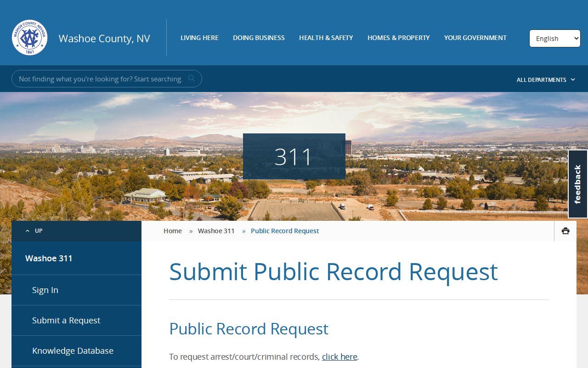
Task: Expand the All Departments menu
Action: pyautogui.click(x=546, y=80)
